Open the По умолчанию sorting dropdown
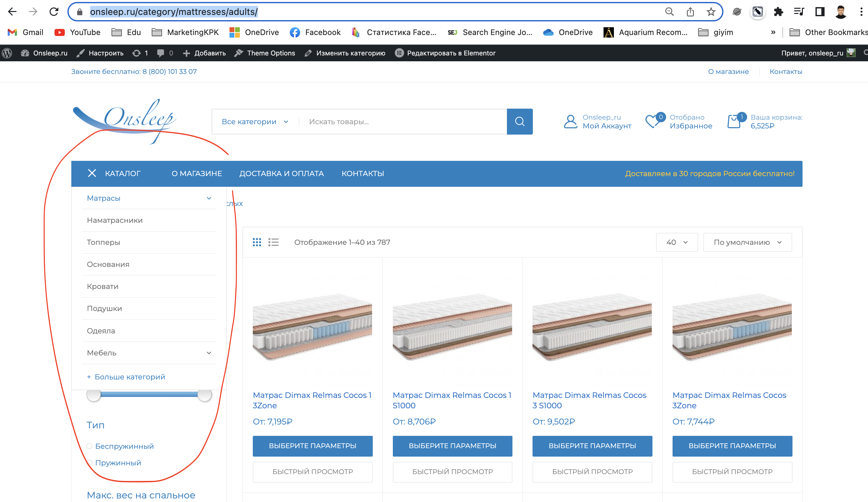This screenshot has height=502, width=868. (747, 242)
